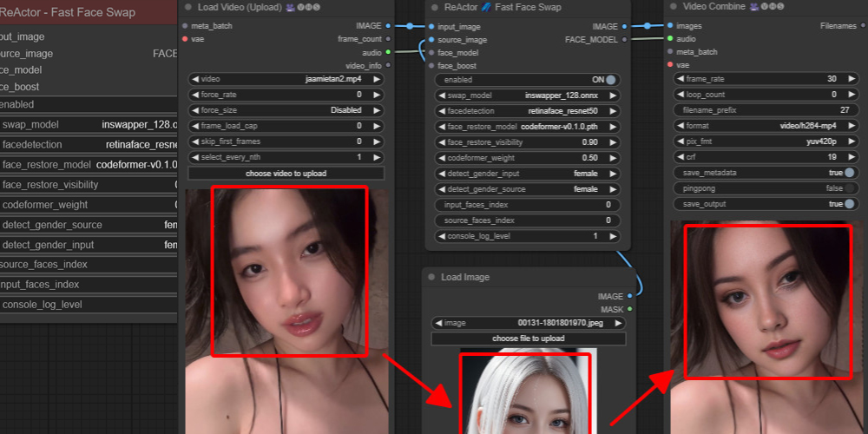
Task: Click the filename_prefix field showing 27
Action: point(766,110)
